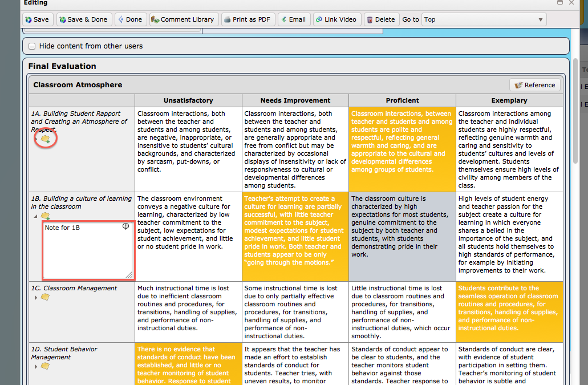Click the note icon under 1D Student Behavior Management
This screenshot has height=385, width=588.
(x=45, y=366)
